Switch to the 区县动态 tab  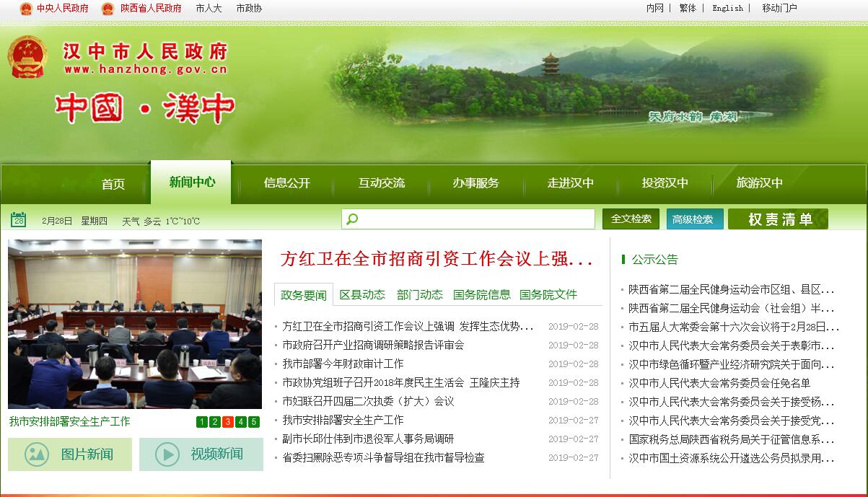362,294
